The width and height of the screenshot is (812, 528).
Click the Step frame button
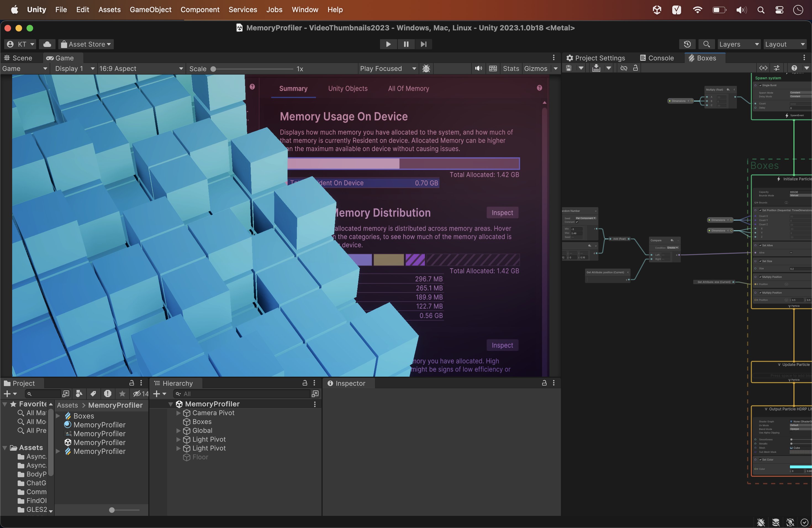(x=423, y=44)
